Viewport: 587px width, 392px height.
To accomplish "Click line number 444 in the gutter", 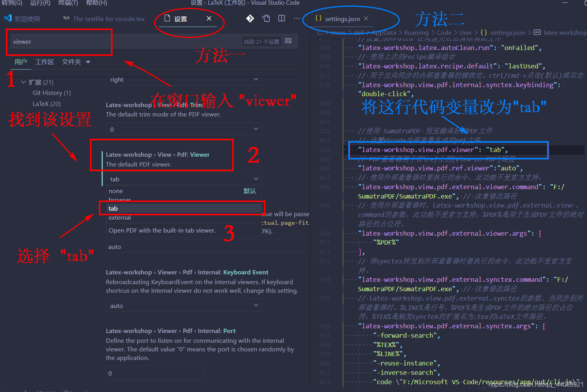I will [x=324, y=150].
